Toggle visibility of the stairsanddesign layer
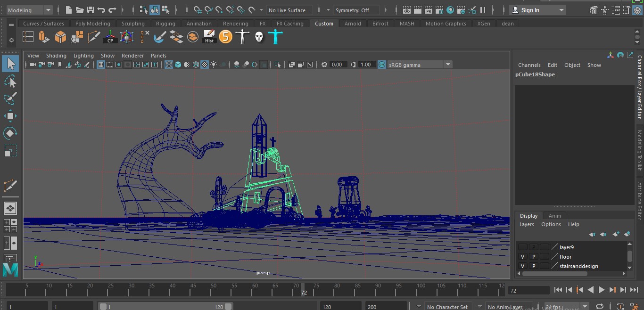The image size is (644, 310). tap(522, 266)
